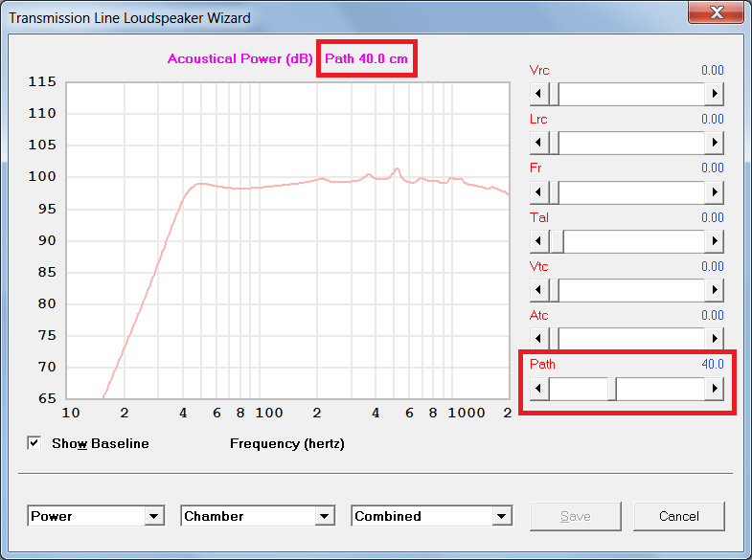
Task: Click the Tal parameter label
Action: click(539, 217)
